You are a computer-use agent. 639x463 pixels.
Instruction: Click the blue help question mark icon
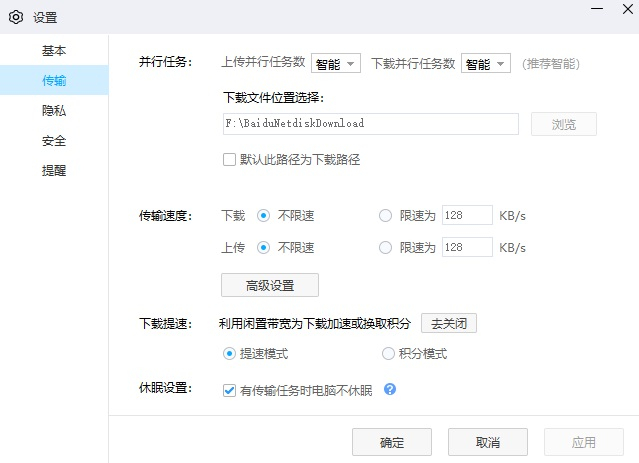tap(390, 389)
